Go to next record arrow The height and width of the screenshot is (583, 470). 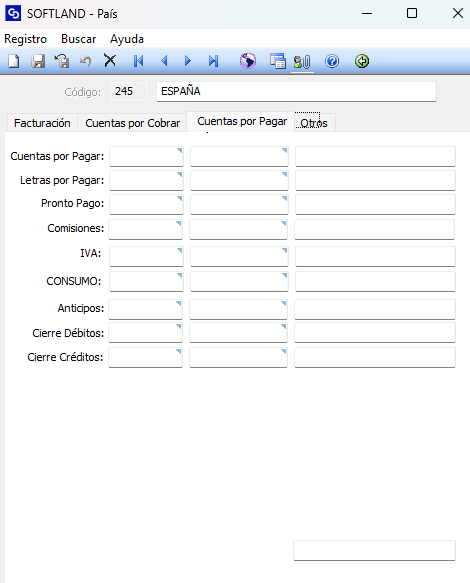click(x=188, y=61)
